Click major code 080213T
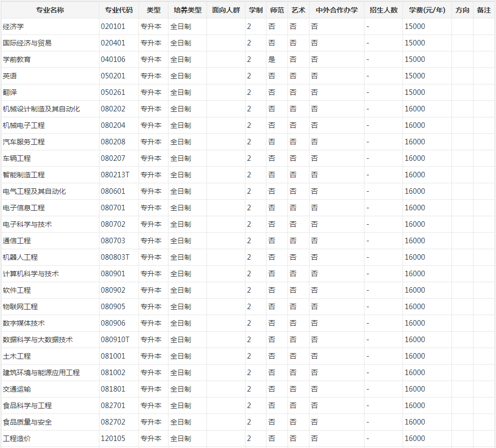Screen dimensions: 496x448 click(115, 175)
